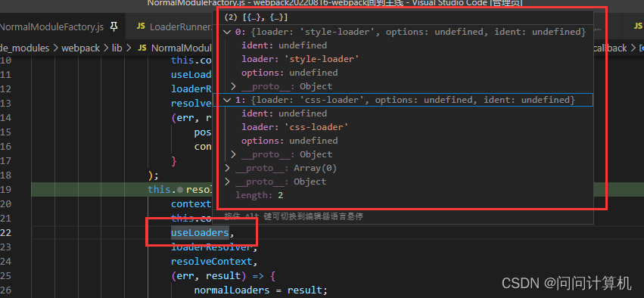Unpin the NormalModuleFactory.js tab via pin icon

(114, 27)
